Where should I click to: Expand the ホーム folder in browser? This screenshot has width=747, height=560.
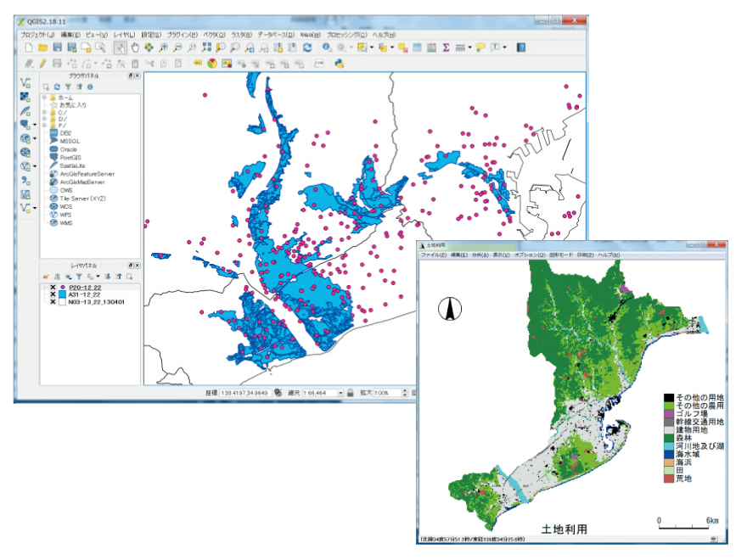[44, 98]
